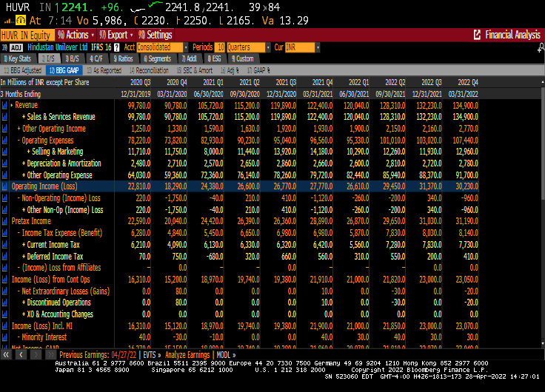Image resolution: width=545 pixels, height=392 pixels.
Task: Open the Actions dropdown menu
Action: (76, 35)
